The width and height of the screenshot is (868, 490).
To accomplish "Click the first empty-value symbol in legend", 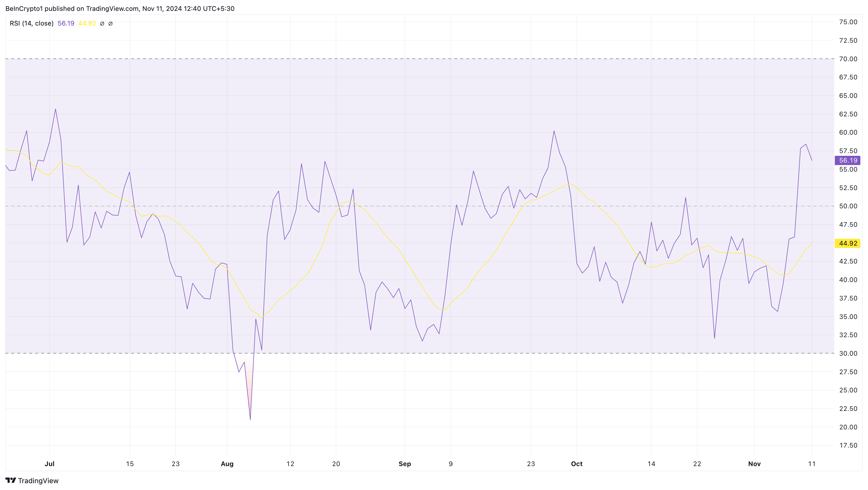I will (102, 24).
